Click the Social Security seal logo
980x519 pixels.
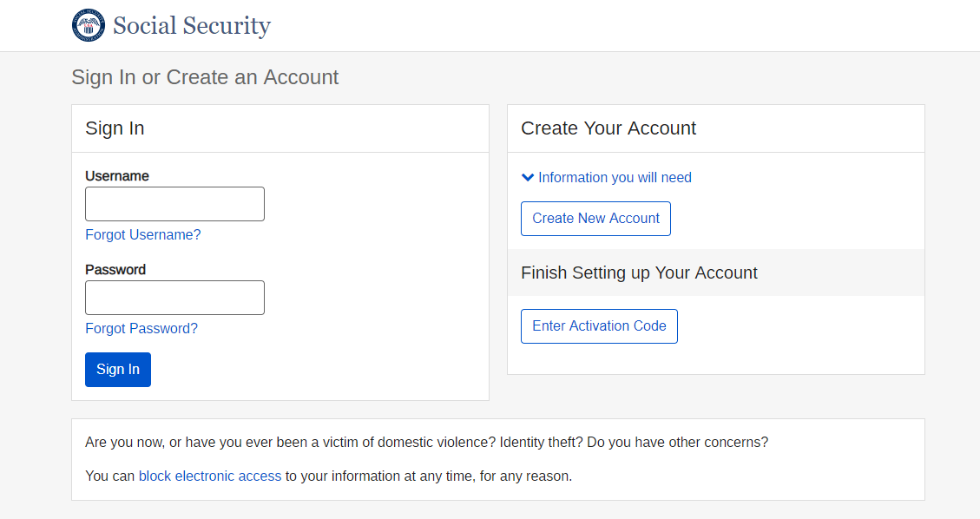88,25
